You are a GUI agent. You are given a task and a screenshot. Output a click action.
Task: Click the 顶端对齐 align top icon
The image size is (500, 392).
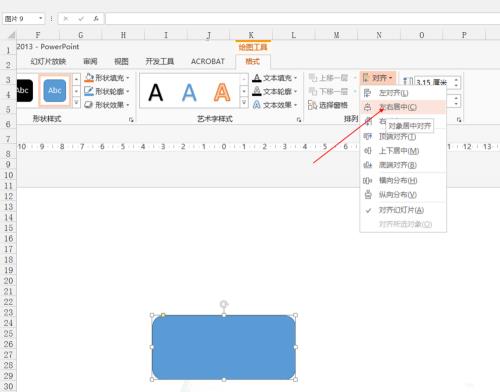[367, 136]
